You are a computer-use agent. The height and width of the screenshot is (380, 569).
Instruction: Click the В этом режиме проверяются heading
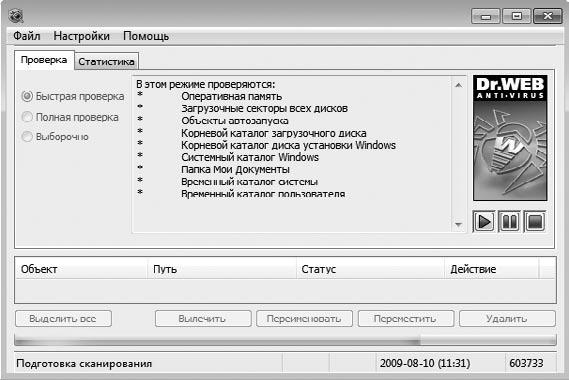pyautogui.click(x=206, y=84)
